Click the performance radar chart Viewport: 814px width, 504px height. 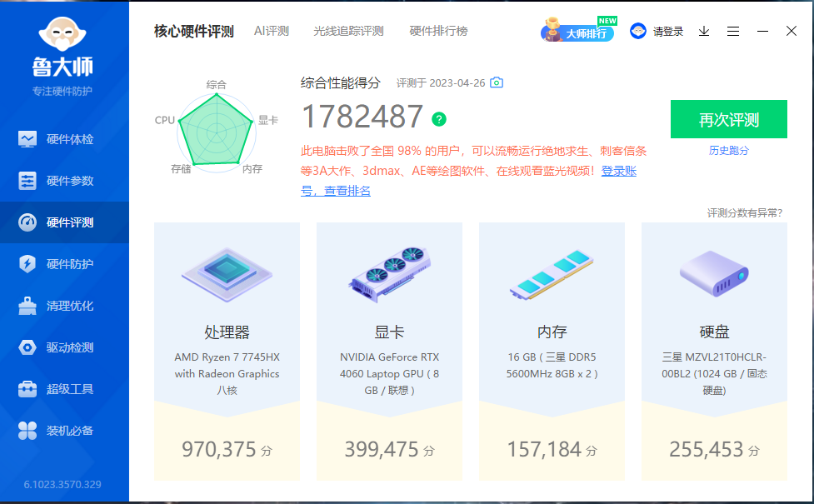coord(216,132)
